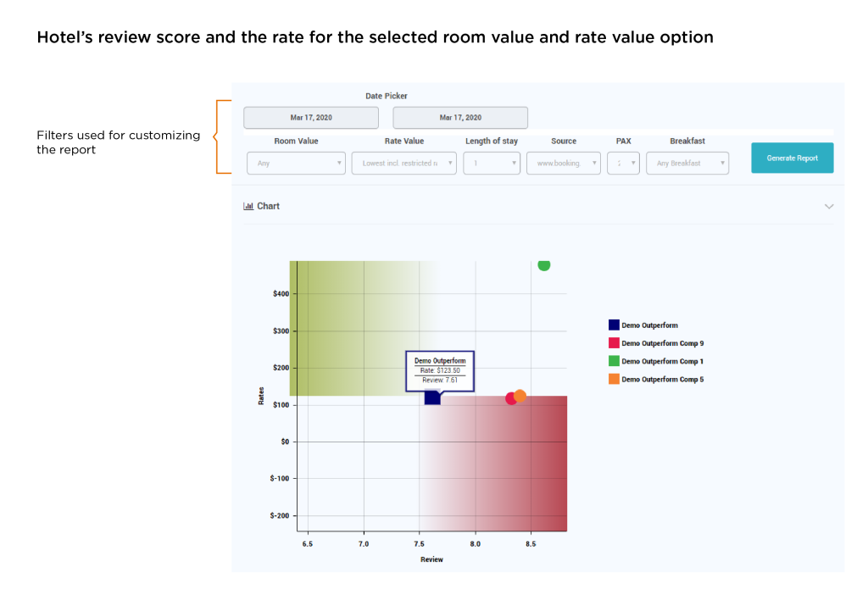The image size is (868, 589).
Task: Click the Demo Outperform Comp 1 legend label
Action: (663, 362)
